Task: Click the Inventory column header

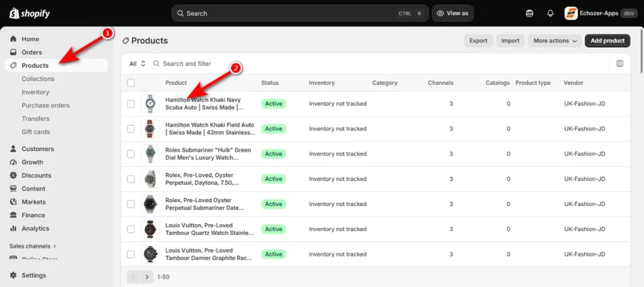Action: (x=321, y=83)
